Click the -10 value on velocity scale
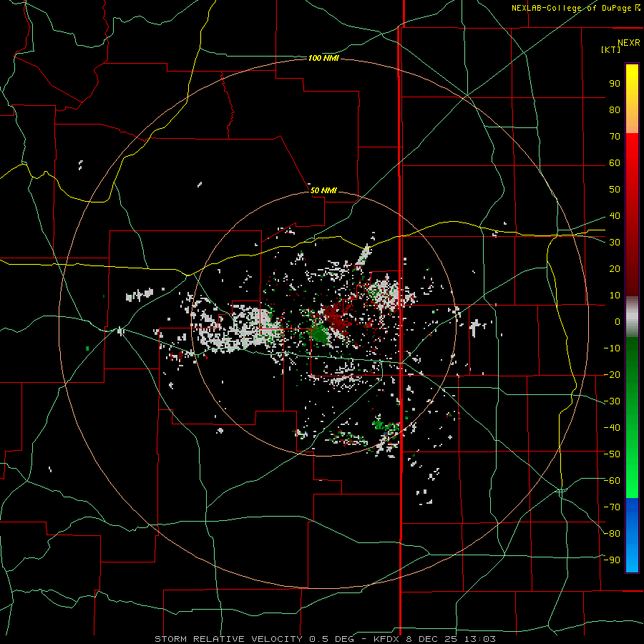Image resolution: width=644 pixels, height=644 pixels. [x=612, y=348]
